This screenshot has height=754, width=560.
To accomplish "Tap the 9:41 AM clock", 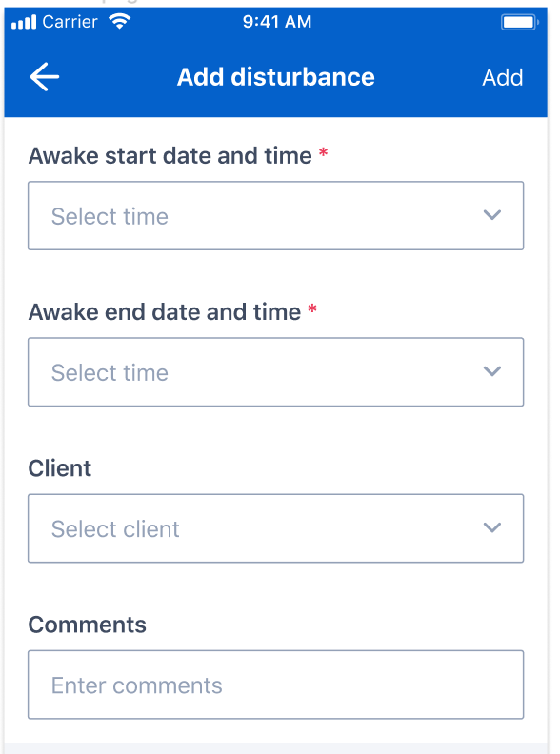I will click(x=277, y=22).
